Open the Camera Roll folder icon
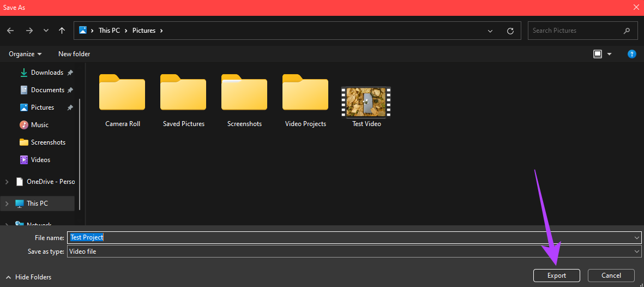This screenshot has height=287, width=644. pos(122,93)
